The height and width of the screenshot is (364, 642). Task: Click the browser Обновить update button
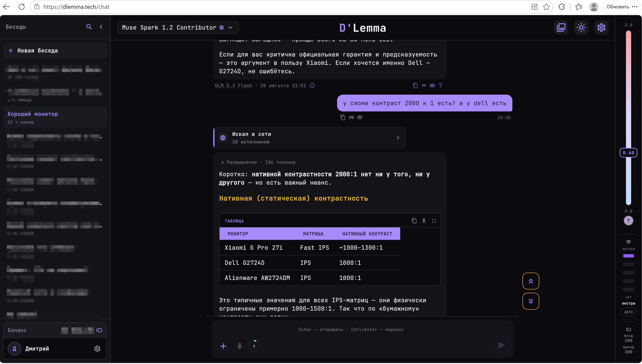point(622,7)
